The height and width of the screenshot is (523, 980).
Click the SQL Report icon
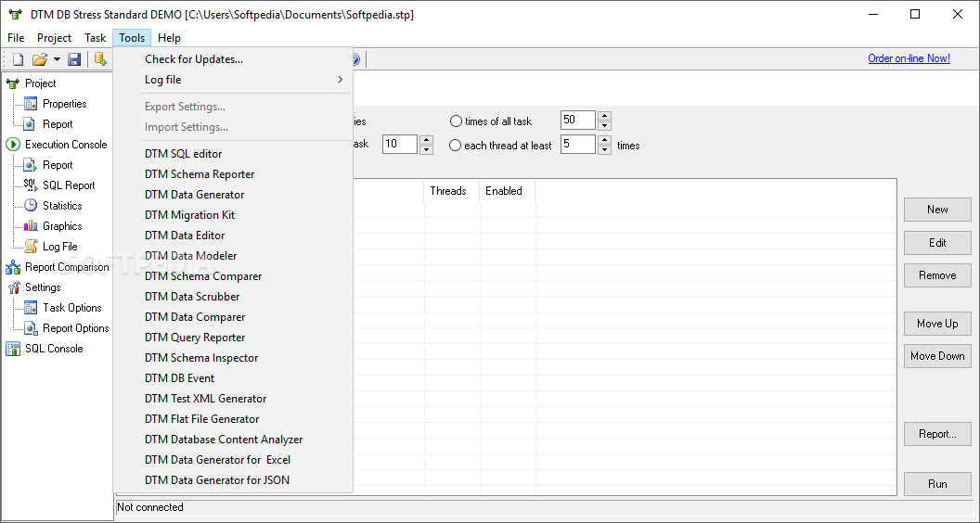click(31, 185)
